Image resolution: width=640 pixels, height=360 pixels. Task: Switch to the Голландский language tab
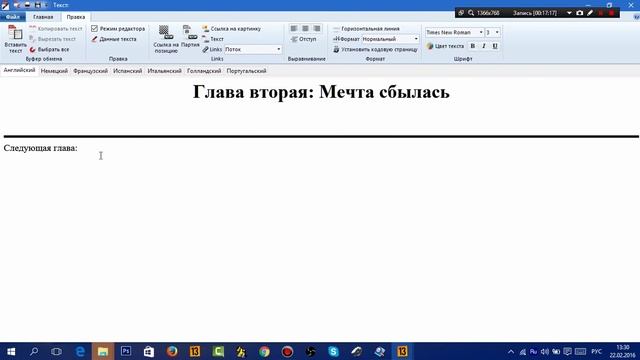click(x=204, y=71)
